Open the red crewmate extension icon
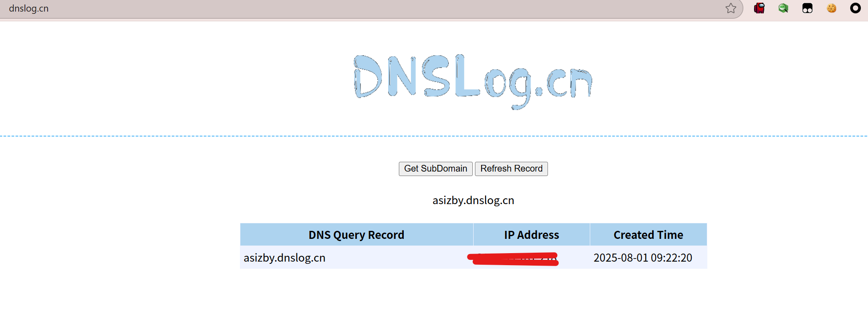Image resolution: width=868 pixels, height=328 pixels. pos(759,8)
